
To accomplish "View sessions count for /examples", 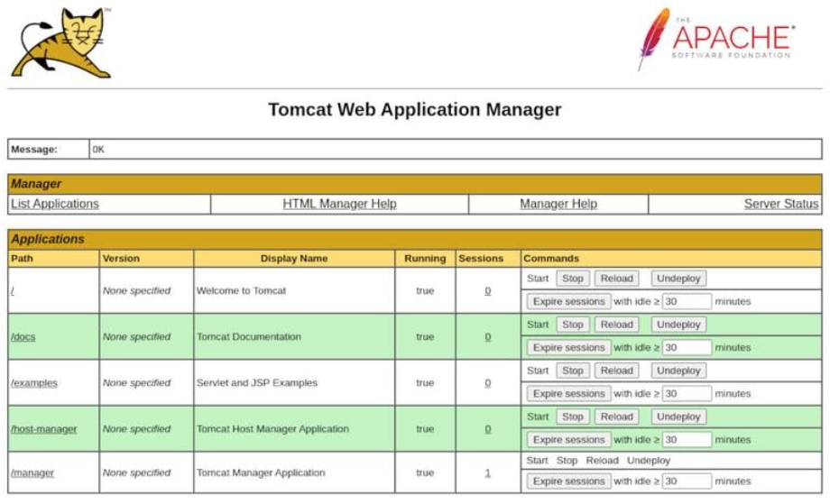I will [x=487, y=383].
